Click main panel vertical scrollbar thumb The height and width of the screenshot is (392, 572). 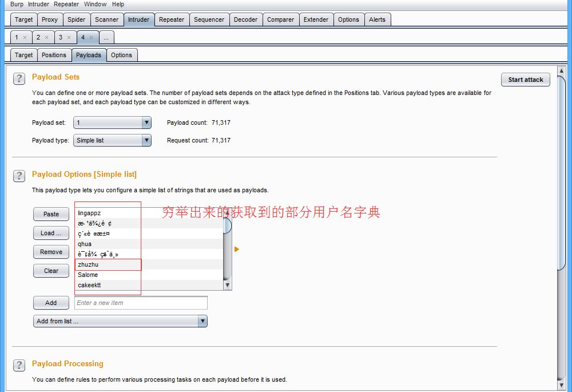click(x=562, y=173)
